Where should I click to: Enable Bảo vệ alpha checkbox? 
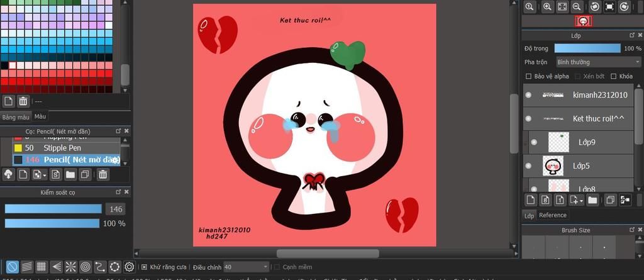(528, 76)
